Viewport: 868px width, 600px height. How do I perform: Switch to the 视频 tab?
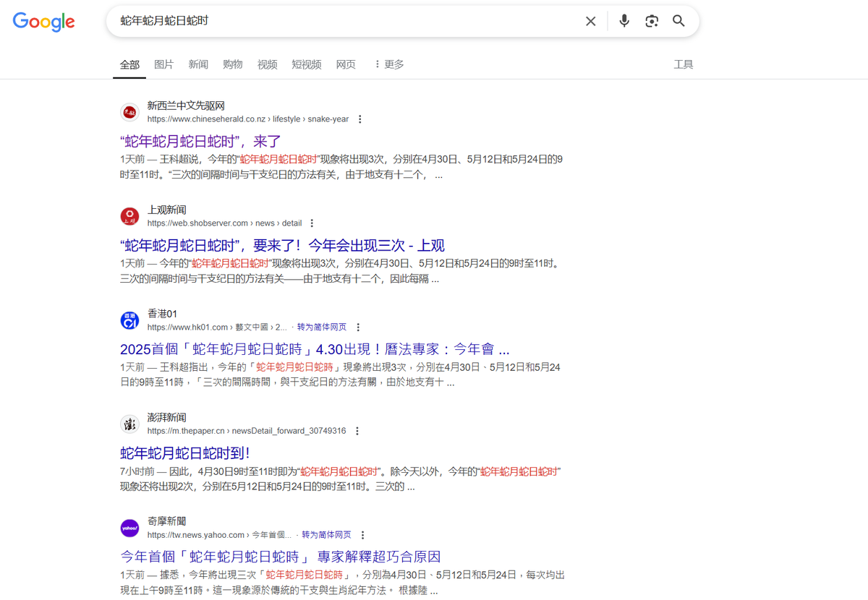(x=268, y=64)
